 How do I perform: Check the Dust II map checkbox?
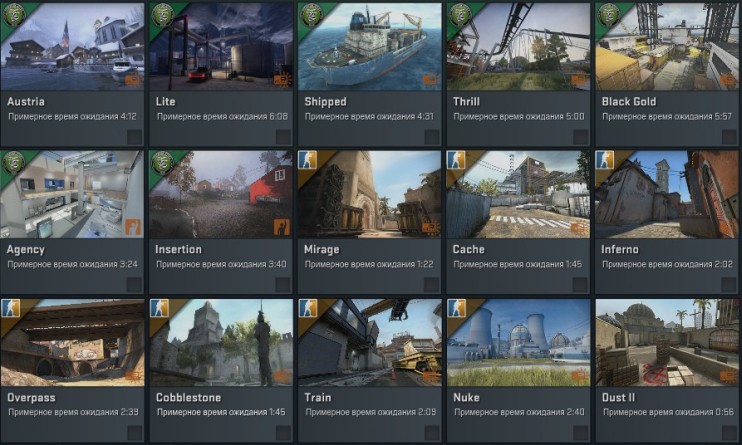[x=729, y=433]
